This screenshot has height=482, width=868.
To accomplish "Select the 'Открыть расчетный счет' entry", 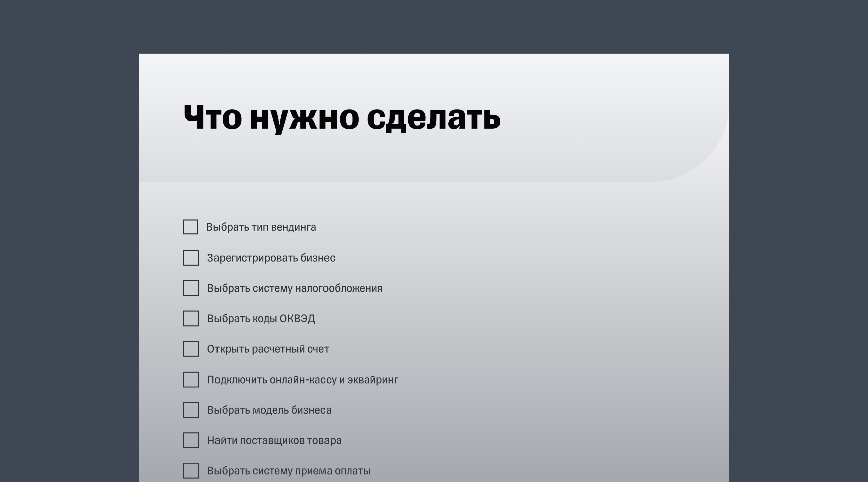I will coord(268,349).
